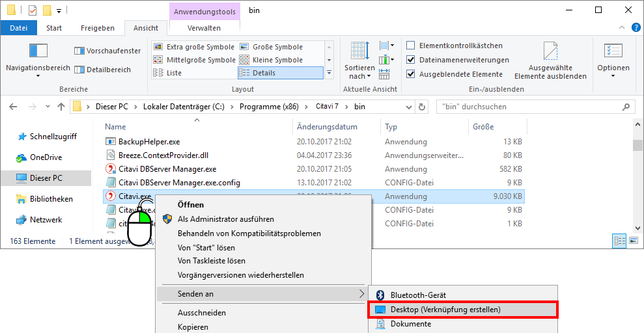Enable Elementkontrollkästchen checkbox

(x=410, y=46)
